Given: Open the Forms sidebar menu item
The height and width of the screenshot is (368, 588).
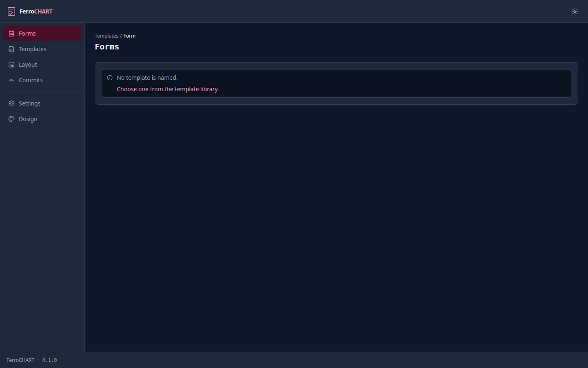Looking at the screenshot, I should pos(42,34).
